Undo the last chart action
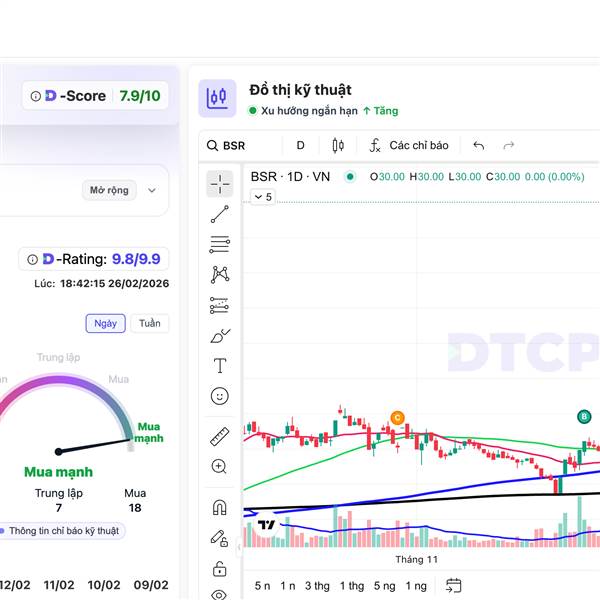The image size is (600, 600). pos(479,145)
